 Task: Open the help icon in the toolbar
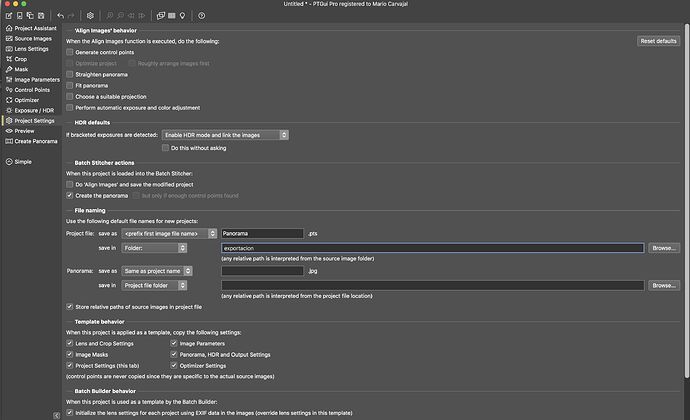[x=202, y=15]
